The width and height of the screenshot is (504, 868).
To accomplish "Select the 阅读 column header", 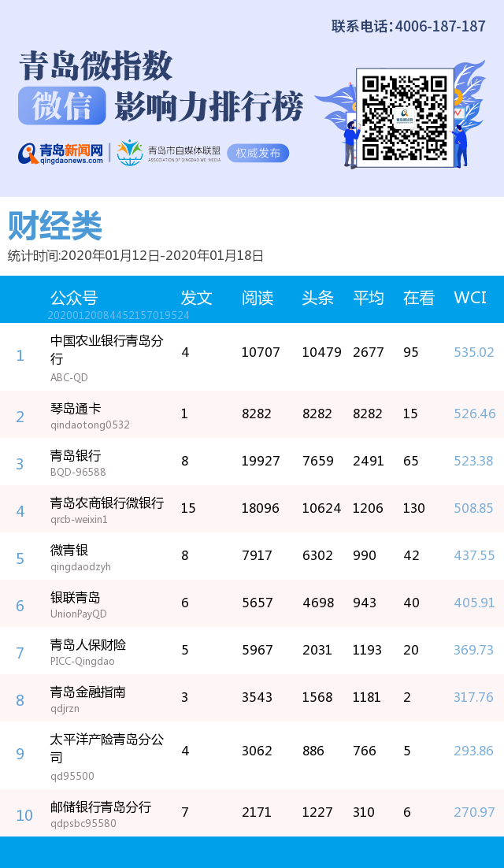I will (x=257, y=298).
